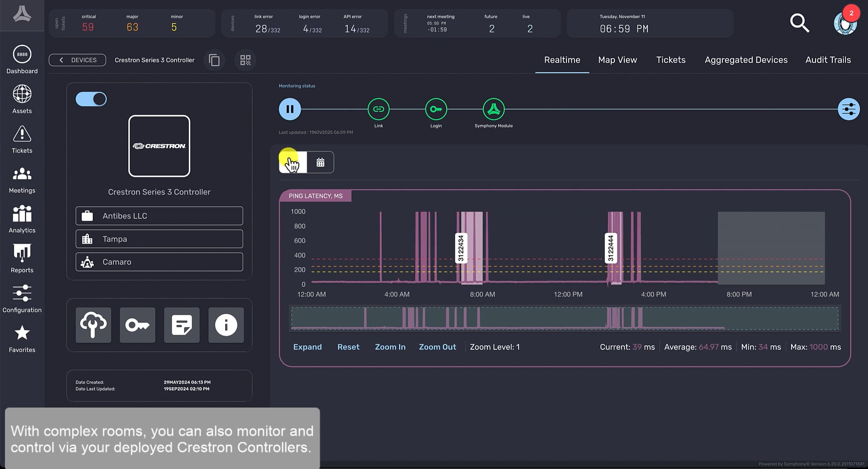
Task: Click the key credentials icon under the device card
Action: pos(137,325)
